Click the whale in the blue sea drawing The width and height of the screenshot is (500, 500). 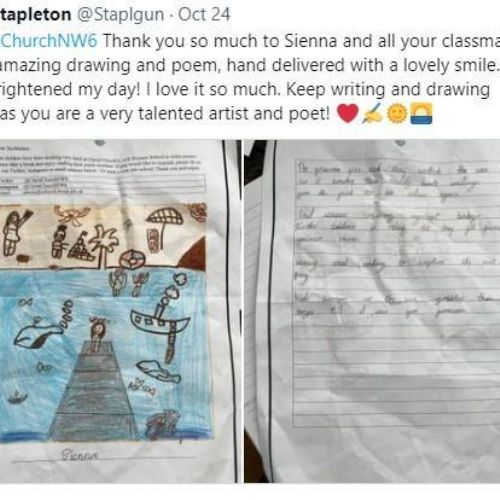38,334
